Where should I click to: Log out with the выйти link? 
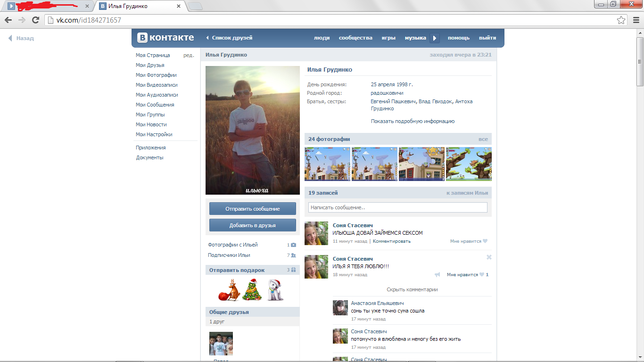point(487,38)
